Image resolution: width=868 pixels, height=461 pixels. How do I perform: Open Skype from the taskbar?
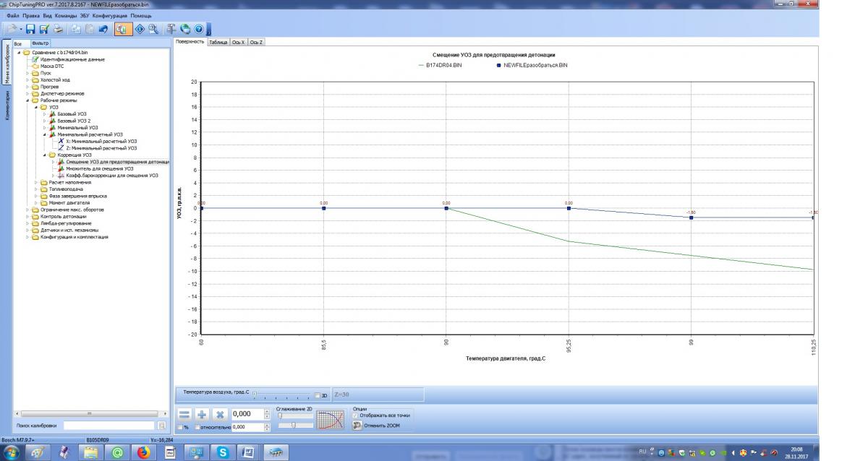pos(223,452)
